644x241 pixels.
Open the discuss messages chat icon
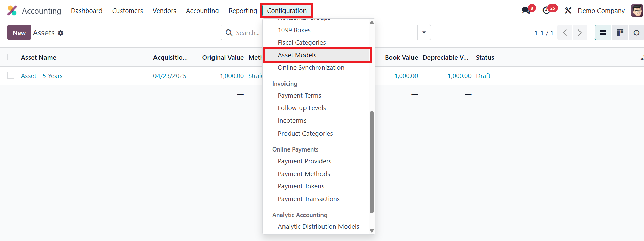click(x=526, y=11)
